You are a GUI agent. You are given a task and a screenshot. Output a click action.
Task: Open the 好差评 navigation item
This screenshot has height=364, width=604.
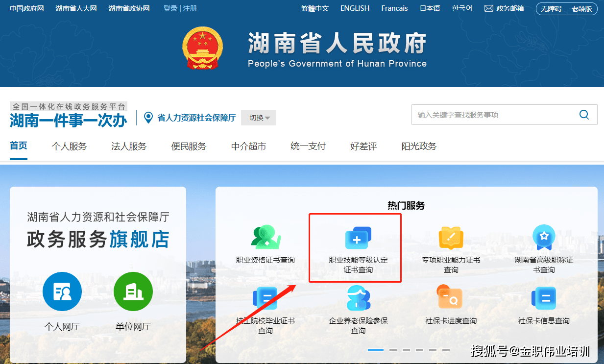(x=363, y=146)
